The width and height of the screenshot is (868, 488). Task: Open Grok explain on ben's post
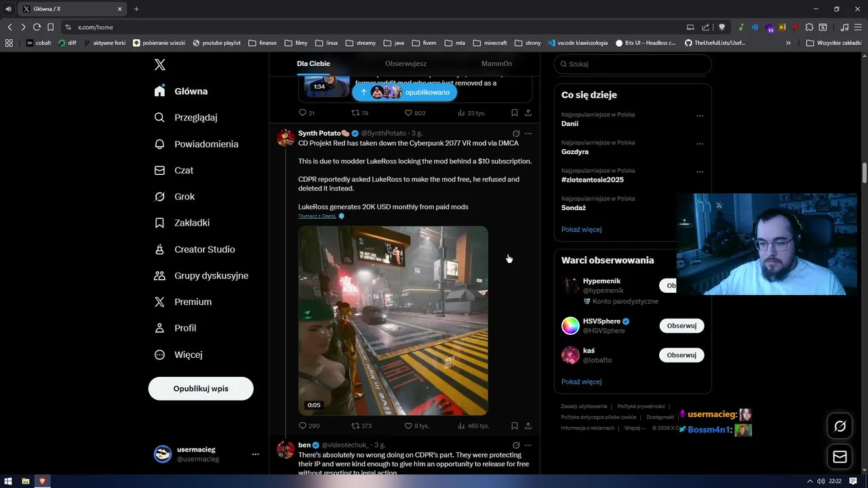pos(516,445)
